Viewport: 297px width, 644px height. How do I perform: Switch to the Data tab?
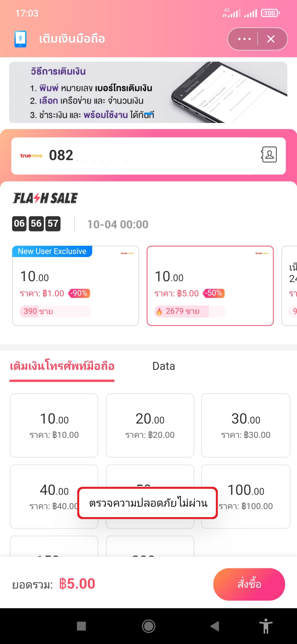[164, 366]
